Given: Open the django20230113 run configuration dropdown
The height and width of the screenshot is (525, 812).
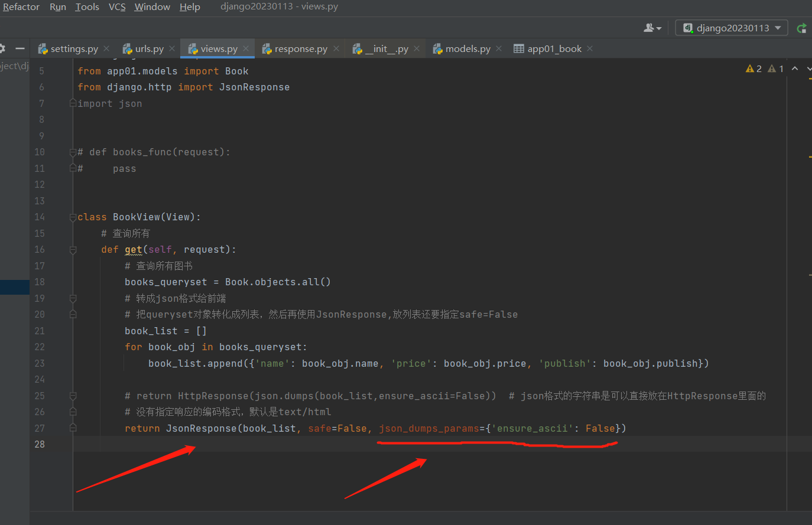Looking at the screenshot, I should (x=732, y=28).
